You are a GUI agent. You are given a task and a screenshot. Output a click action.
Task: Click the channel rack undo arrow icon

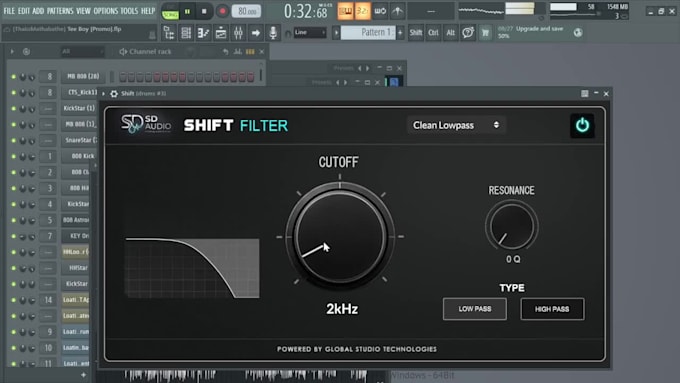(x=225, y=52)
